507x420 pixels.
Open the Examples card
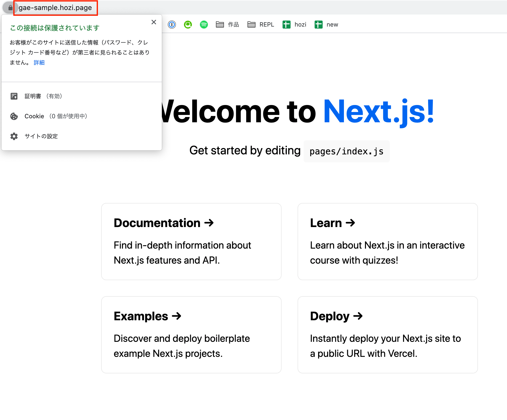click(x=191, y=335)
